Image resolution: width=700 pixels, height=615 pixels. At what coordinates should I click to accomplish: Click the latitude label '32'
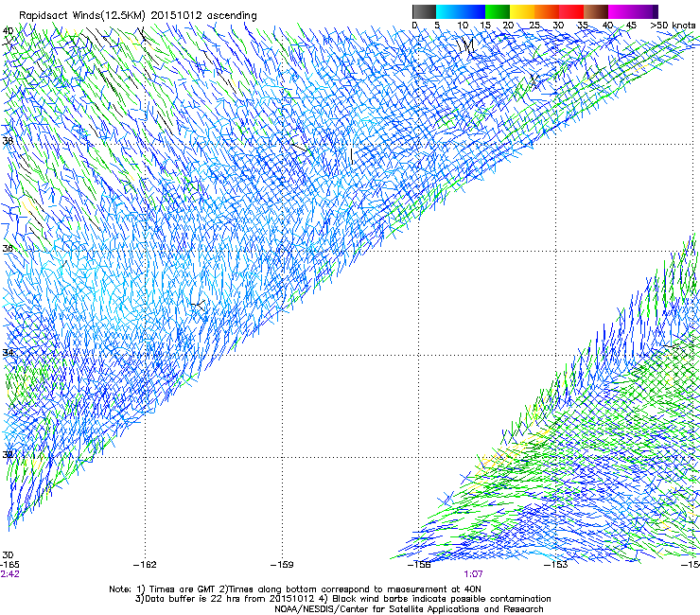point(8,455)
